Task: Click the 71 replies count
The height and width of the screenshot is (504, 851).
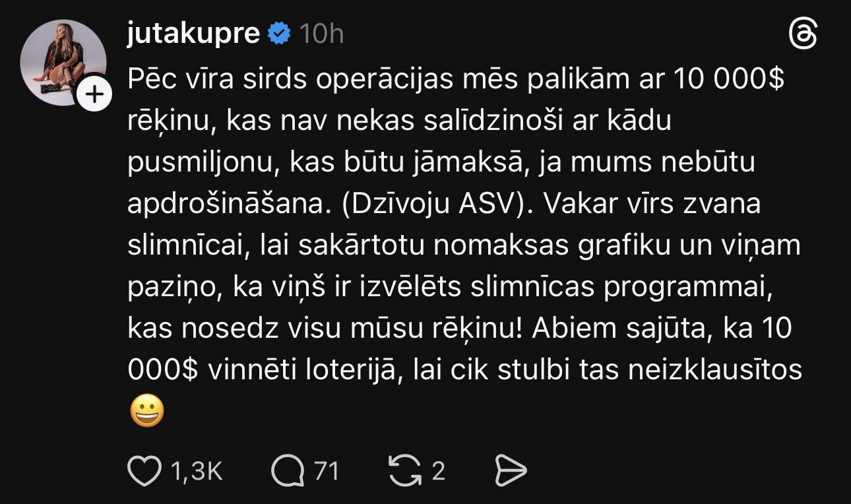Action: pos(326,472)
